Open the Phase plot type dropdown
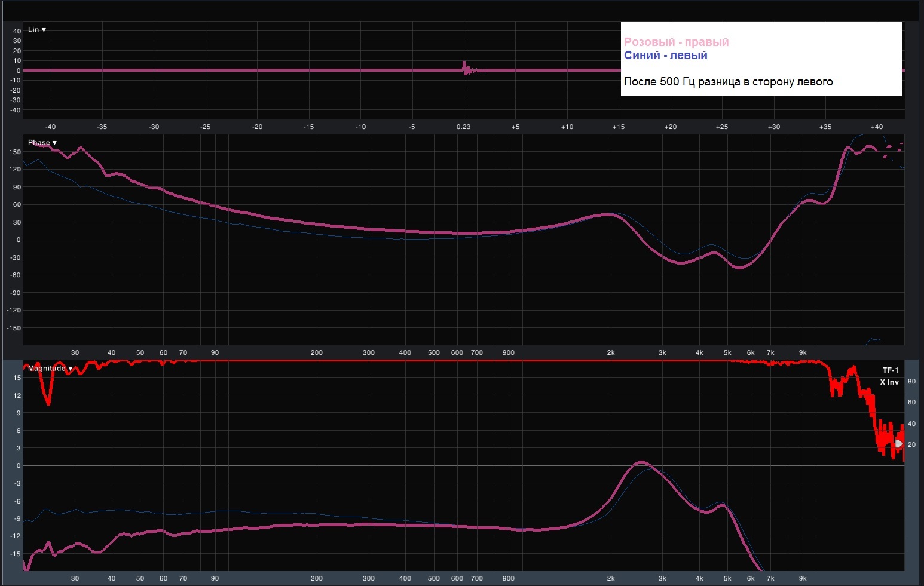Viewport: 924px width, 586px height. click(42, 143)
